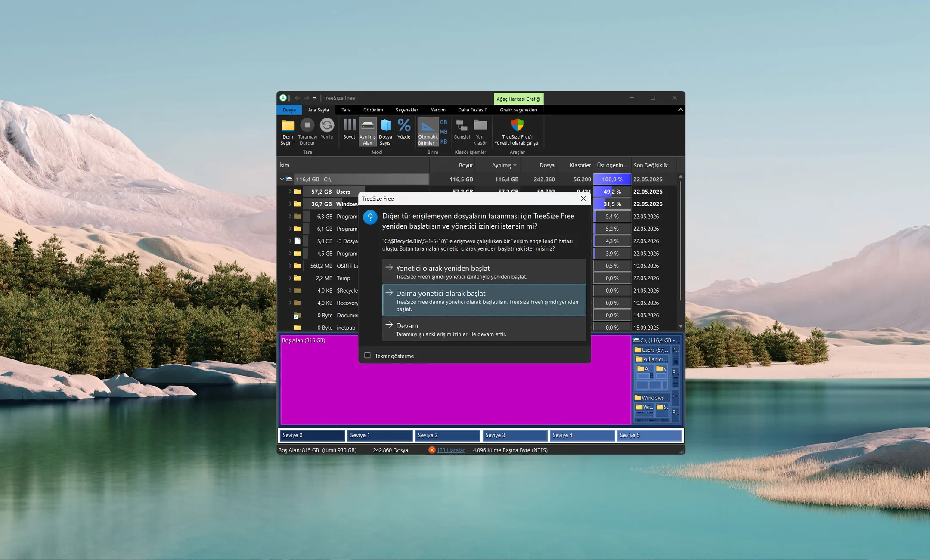Open the quick access toolbar dropdown
Viewport: 930px width, 560px height.
314,99
